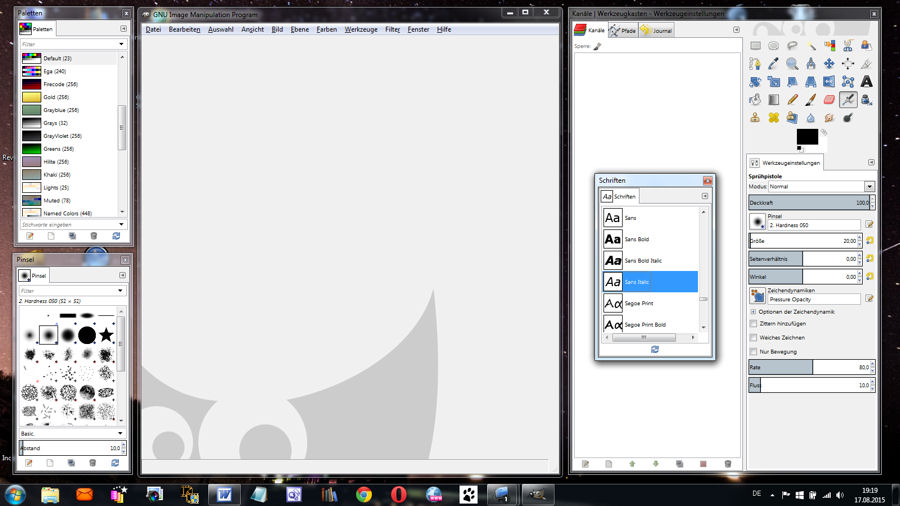Select the Heal tool

coord(774,118)
